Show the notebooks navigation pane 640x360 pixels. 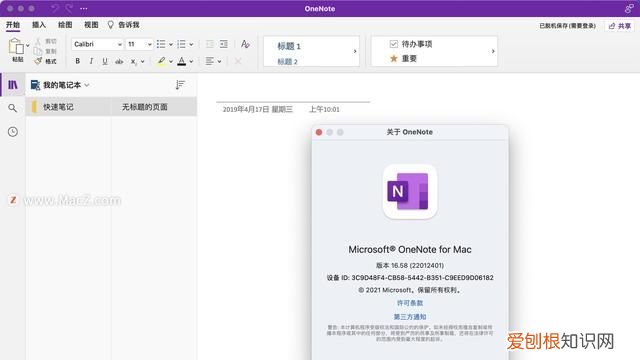click(13, 85)
